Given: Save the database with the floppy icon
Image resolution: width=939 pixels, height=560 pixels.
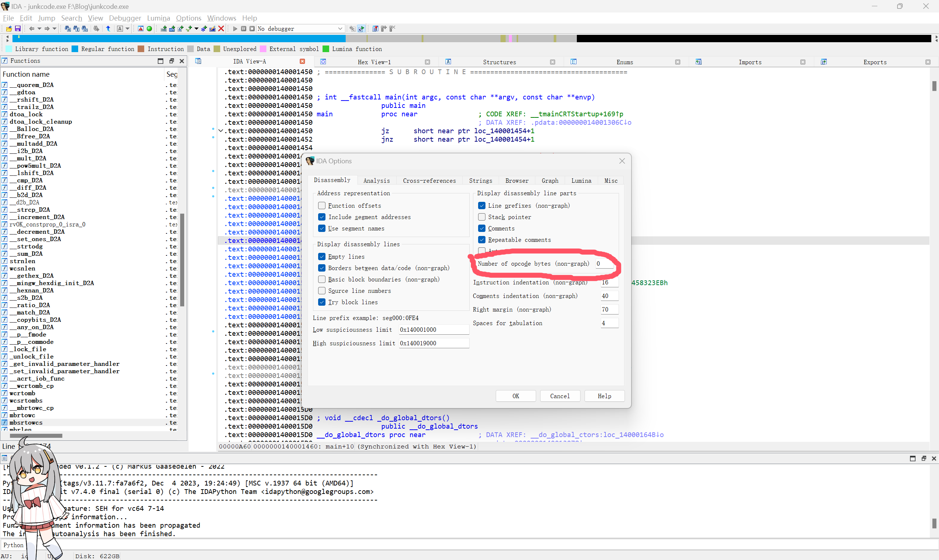Looking at the screenshot, I should 18,29.
